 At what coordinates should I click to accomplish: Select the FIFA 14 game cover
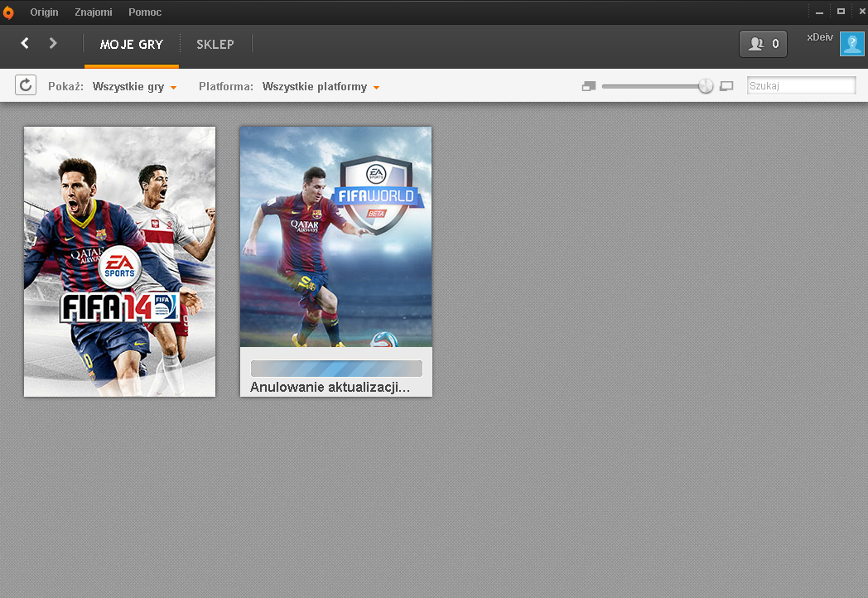tap(119, 262)
